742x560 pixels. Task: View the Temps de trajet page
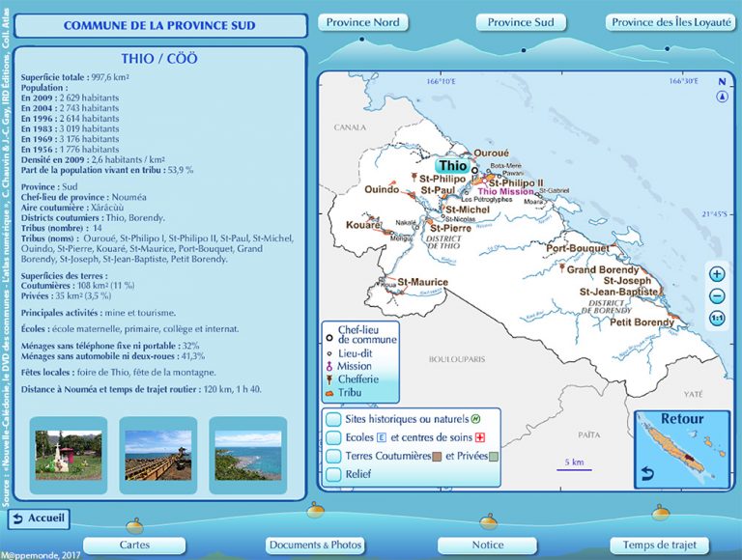659,546
